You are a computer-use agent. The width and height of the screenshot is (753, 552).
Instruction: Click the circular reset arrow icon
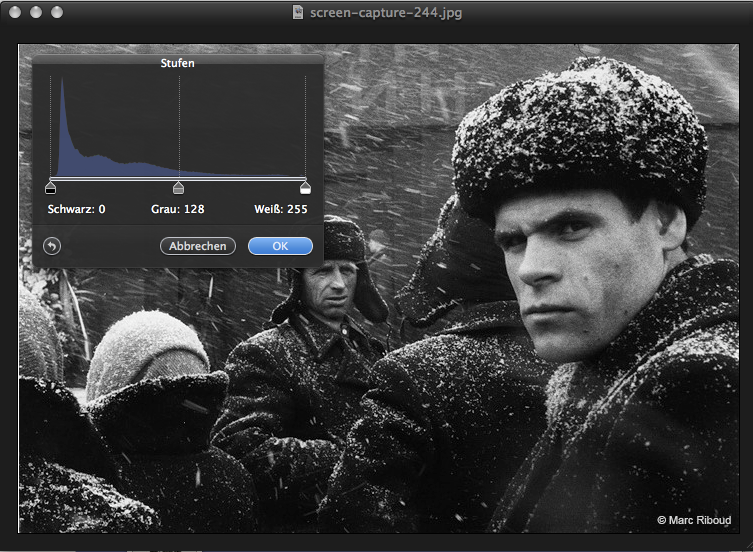click(52, 246)
